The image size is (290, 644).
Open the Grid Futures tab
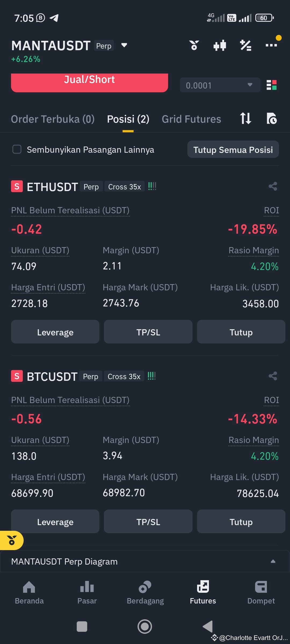(x=191, y=119)
